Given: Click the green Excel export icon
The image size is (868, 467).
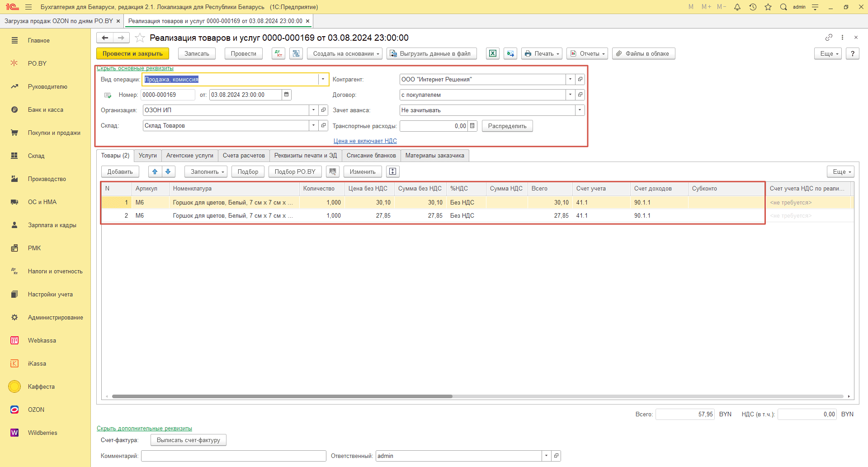Looking at the screenshot, I should (x=493, y=53).
